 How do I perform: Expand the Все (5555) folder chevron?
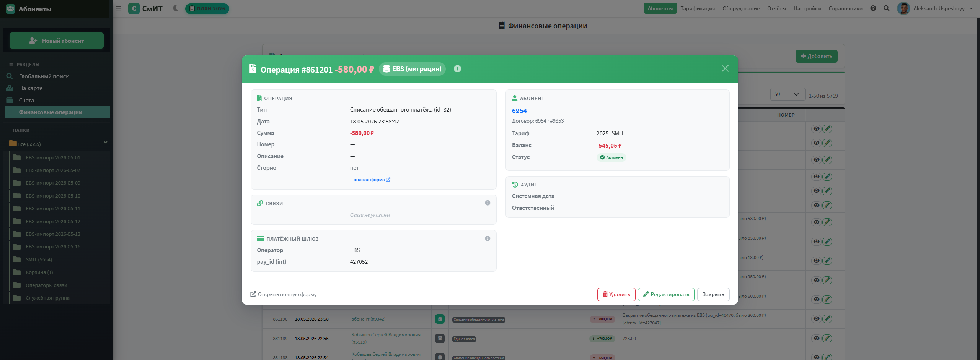coord(106,143)
